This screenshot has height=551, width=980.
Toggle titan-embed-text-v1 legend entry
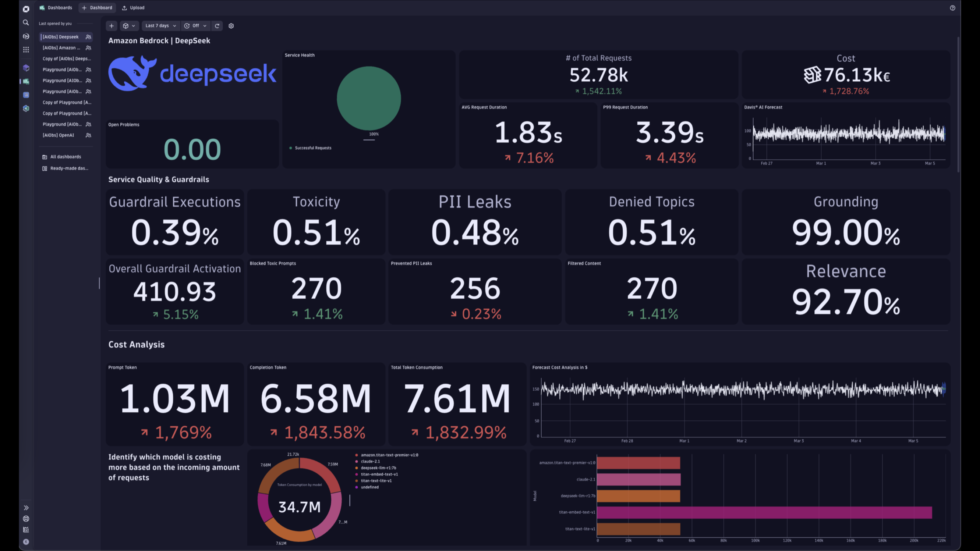coord(376,474)
